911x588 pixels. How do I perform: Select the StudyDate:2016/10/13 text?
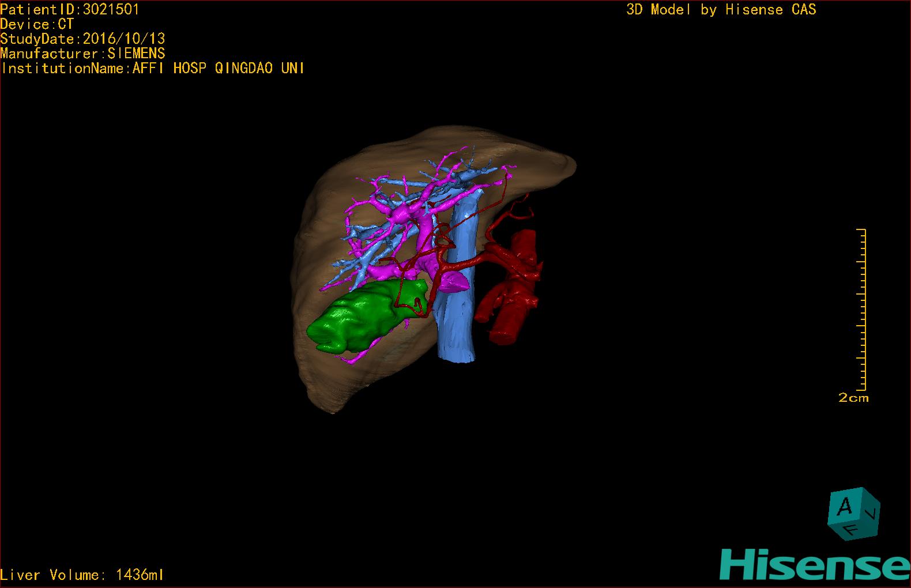[82, 39]
